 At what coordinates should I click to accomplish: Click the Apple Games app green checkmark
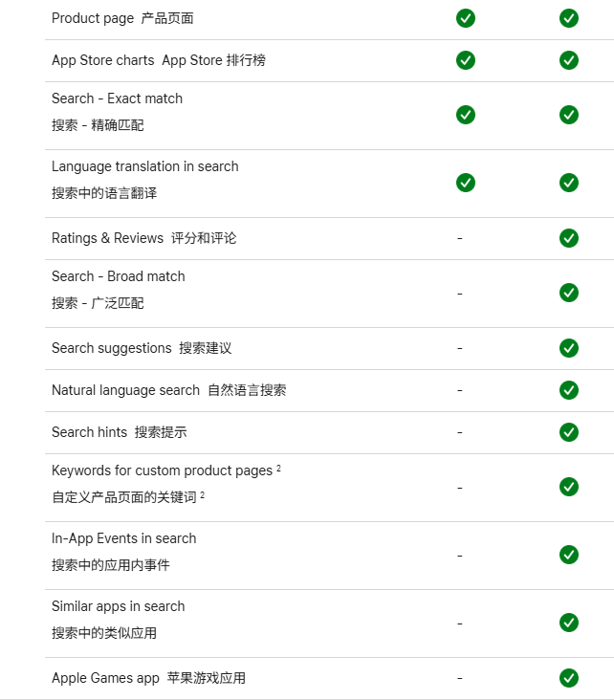569,678
